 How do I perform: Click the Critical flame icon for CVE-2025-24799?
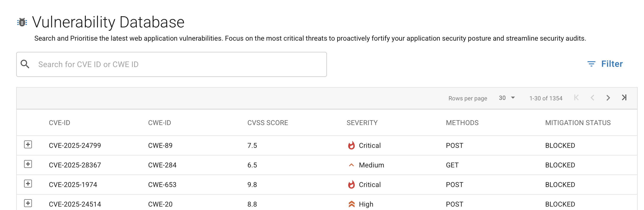[351, 145]
